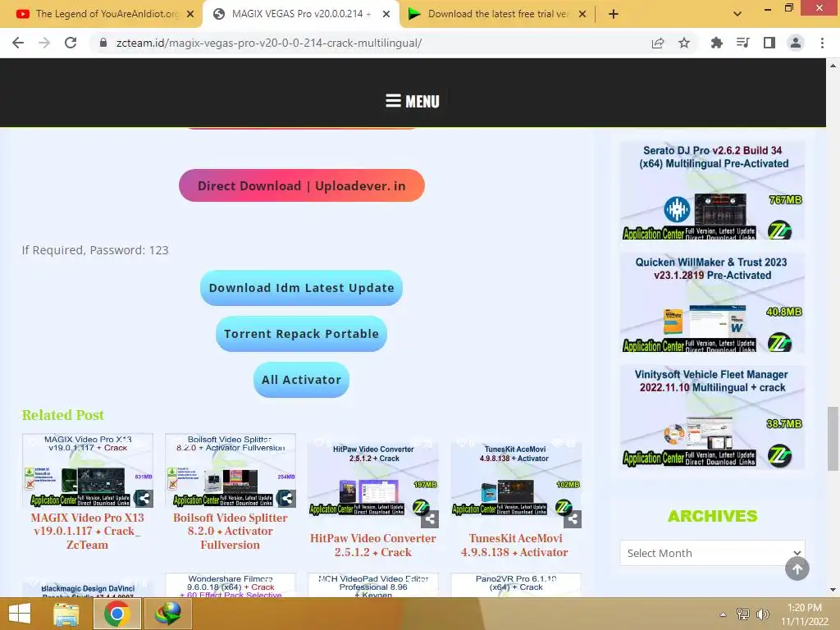840x630 pixels.
Task: Close the MAGIX VEGAS Pro tab
Action: tap(386, 15)
